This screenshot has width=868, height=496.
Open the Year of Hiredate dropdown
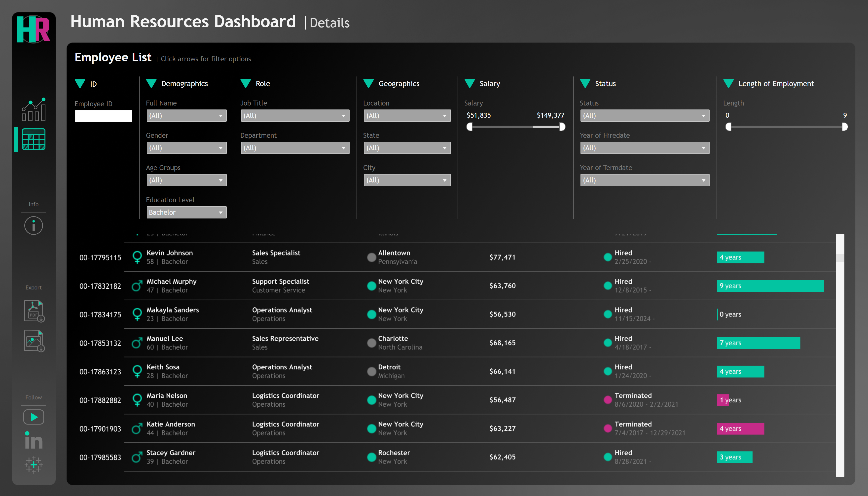[645, 147]
